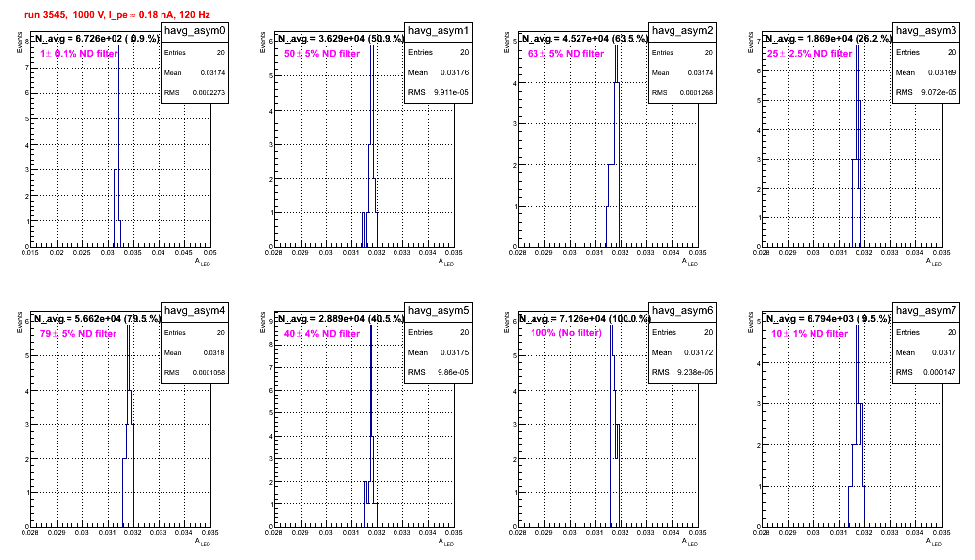
Task: Click the Events y-axis label of havg_asym4 plot
Action: pyautogui.click(x=20, y=322)
